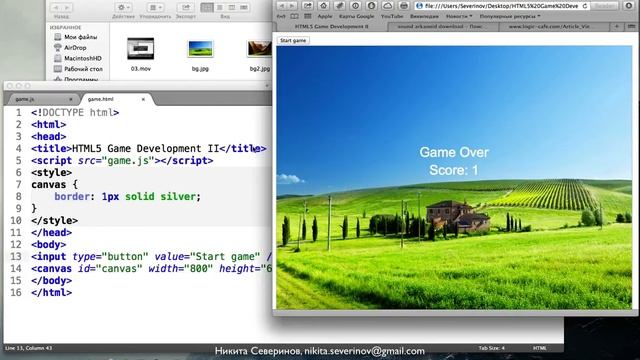Open Safari Top Sites grid icon
640x360 pixels.
point(308,16)
